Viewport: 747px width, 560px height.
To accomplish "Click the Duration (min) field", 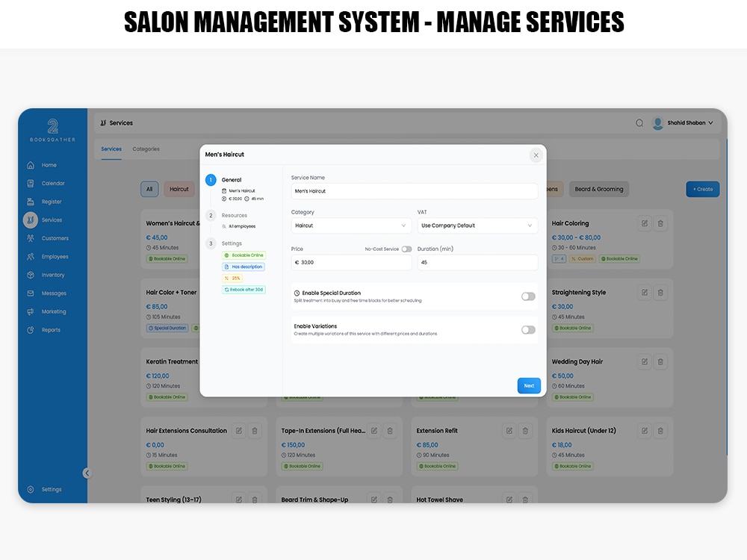I will pos(478,262).
